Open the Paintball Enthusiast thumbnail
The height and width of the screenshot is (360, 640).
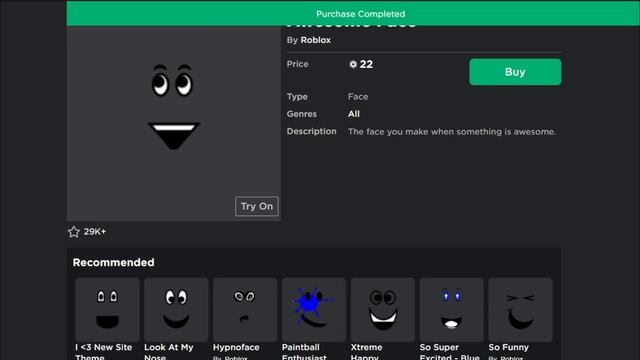pos(314,310)
